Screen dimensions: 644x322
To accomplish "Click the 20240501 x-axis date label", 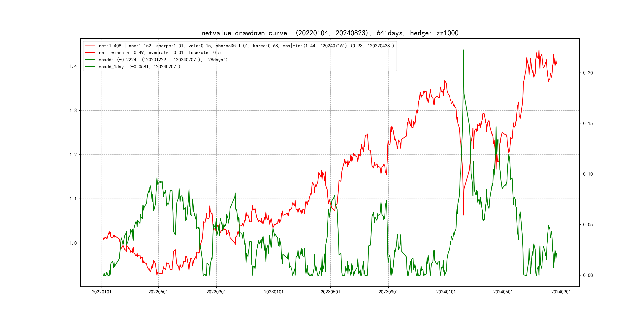I will pyautogui.click(x=503, y=292).
